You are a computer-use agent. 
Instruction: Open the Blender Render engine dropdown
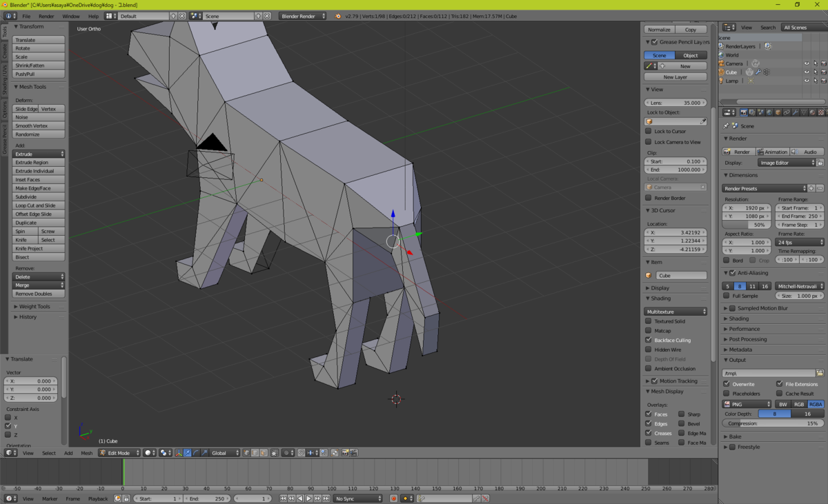(x=302, y=16)
